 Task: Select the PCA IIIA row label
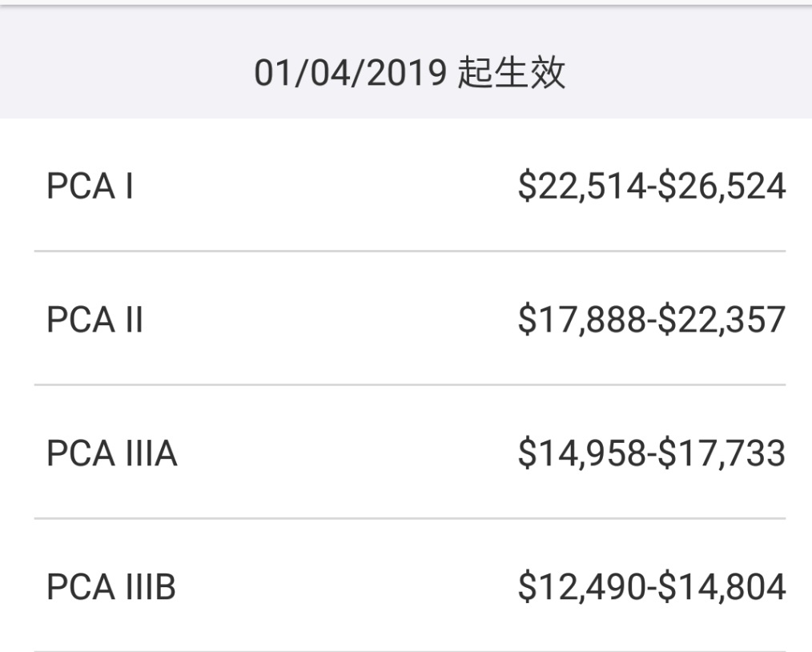click(112, 453)
